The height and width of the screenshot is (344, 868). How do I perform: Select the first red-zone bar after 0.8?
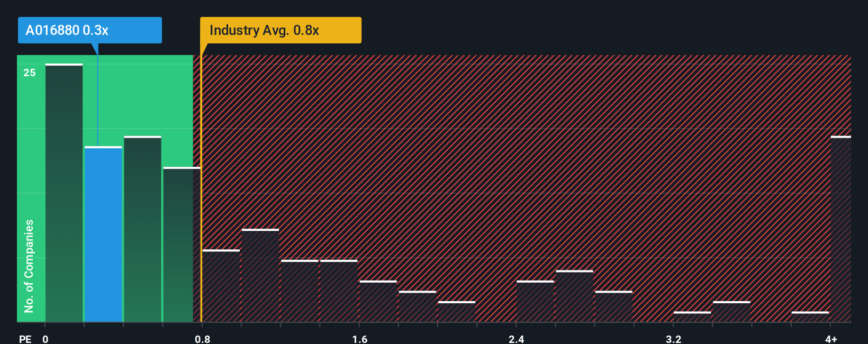[x=221, y=286]
